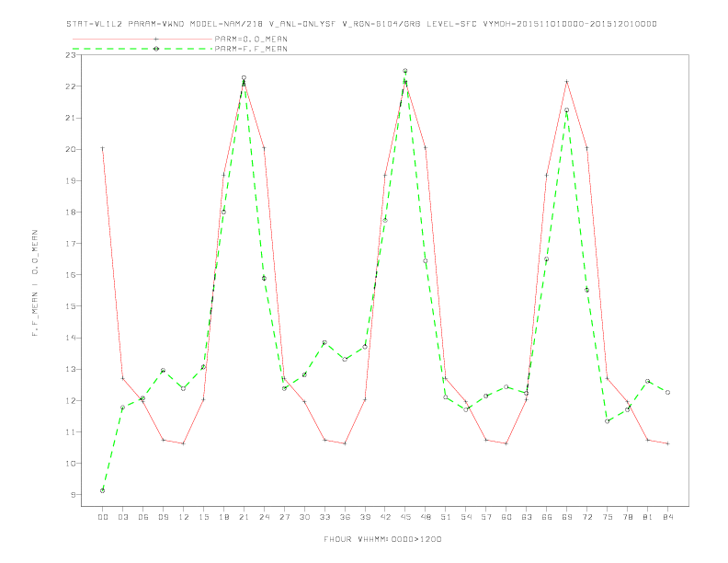
Task: Click the green circle data point at hour 75
Action: 608,421
